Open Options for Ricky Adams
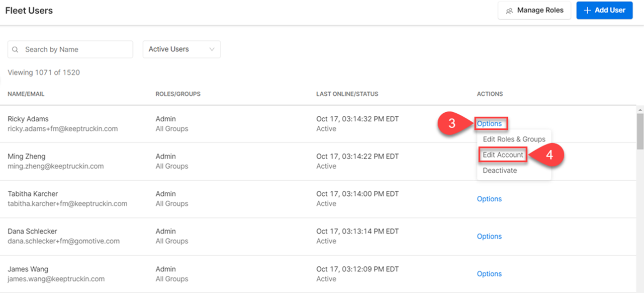 (489, 123)
